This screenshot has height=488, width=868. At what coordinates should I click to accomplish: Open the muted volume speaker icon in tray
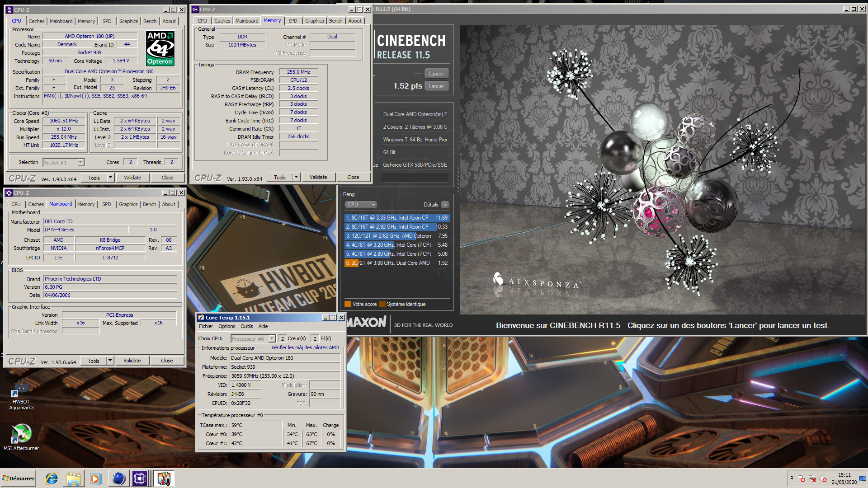[x=823, y=479]
